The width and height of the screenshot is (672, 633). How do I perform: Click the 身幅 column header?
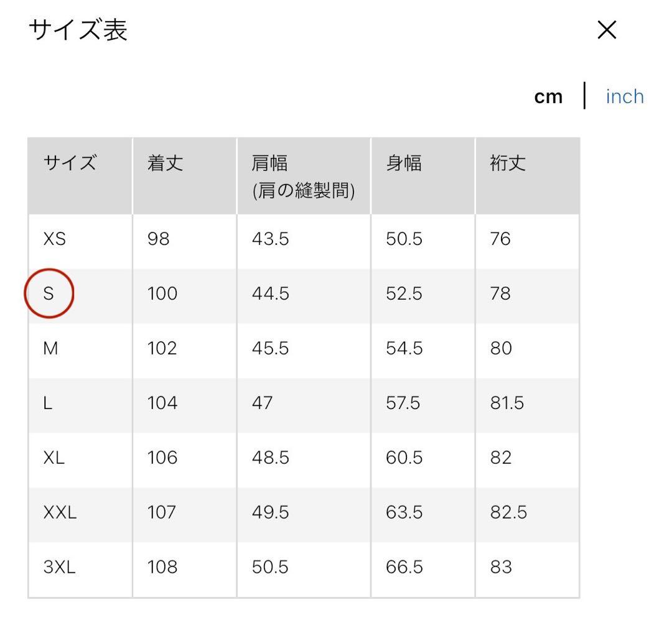(402, 163)
